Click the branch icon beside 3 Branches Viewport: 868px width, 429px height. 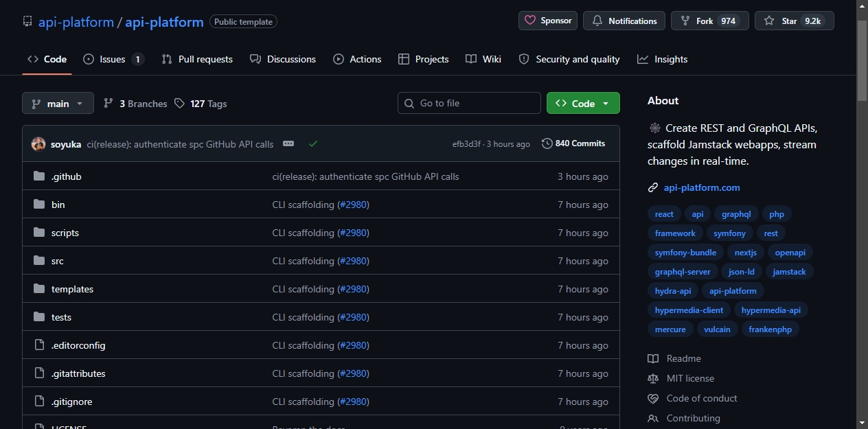coord(108,104)
